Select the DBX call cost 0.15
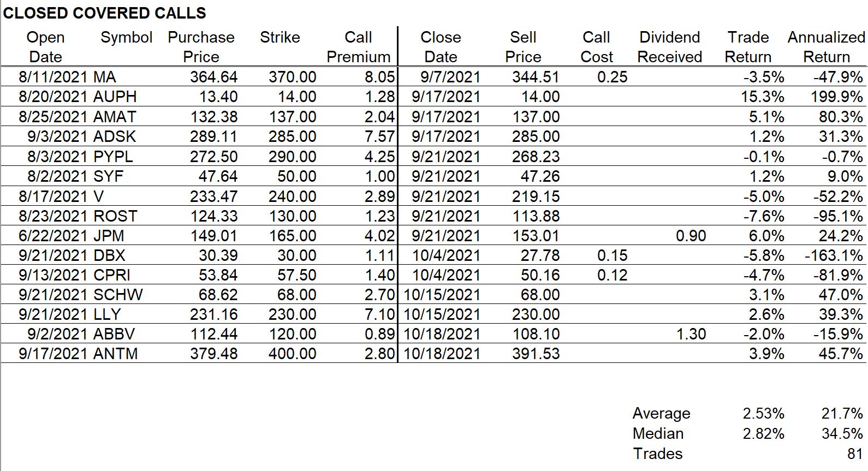Screen dimensions: 868x471 pyautogui.click(x=612, y=255)
